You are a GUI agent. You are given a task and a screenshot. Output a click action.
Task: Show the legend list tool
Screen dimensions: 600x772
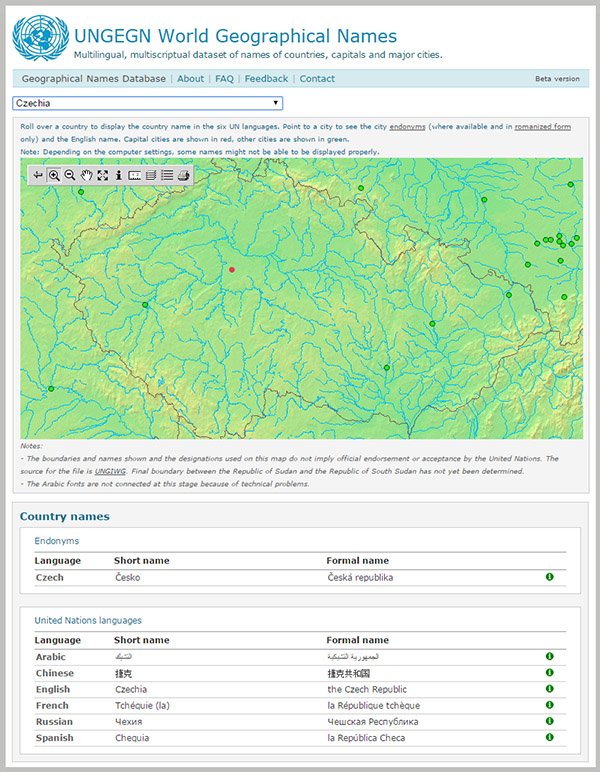click(x=167, y=175)
